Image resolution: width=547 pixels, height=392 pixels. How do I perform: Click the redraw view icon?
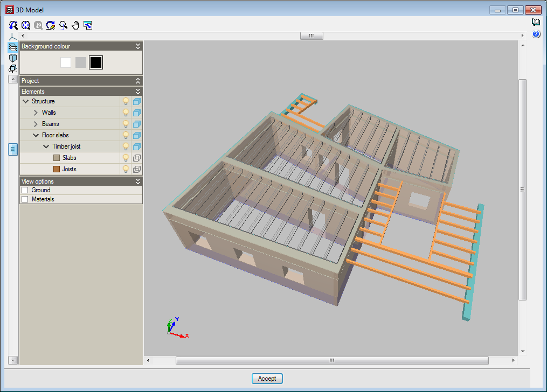(51, 25)
